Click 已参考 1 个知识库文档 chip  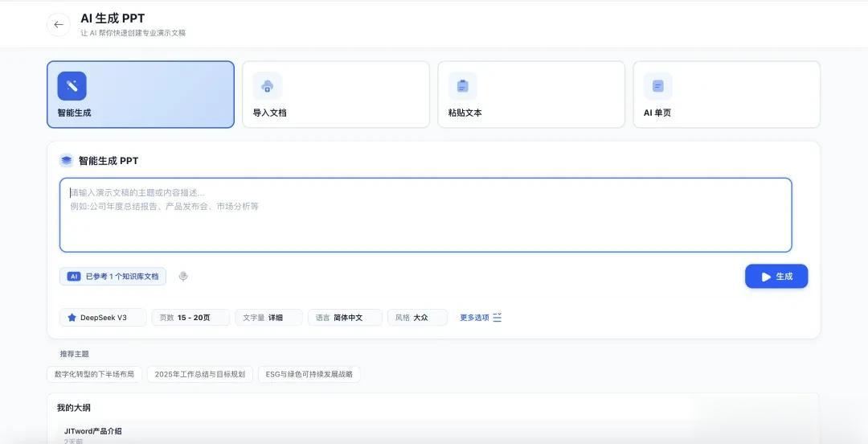coord(113,276)
